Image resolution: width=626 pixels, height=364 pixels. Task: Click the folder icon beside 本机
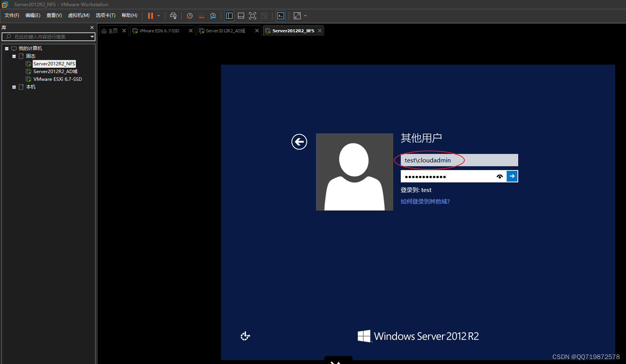pos(21,87)
